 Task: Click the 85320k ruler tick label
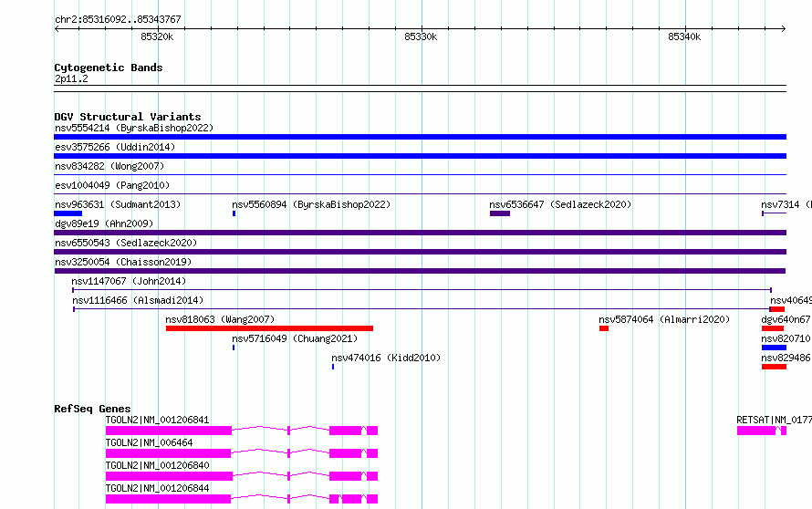coord(157,36)
